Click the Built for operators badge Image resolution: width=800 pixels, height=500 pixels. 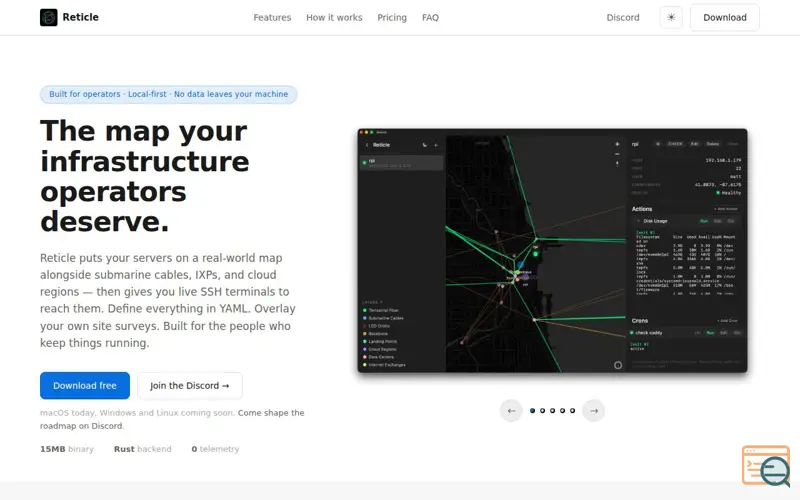click(x=168, y=94)
